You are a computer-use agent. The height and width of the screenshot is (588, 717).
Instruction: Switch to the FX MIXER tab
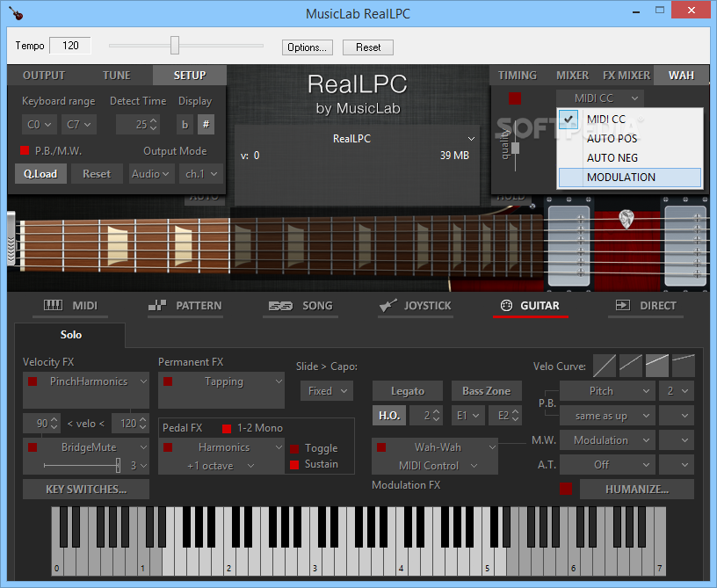(x=626, y=76)
